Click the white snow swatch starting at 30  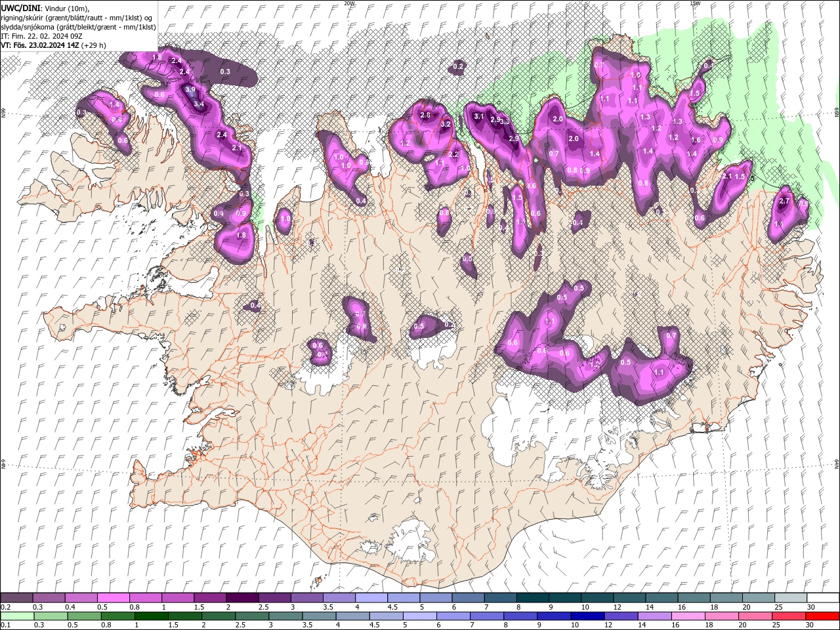tap(822, 598)
